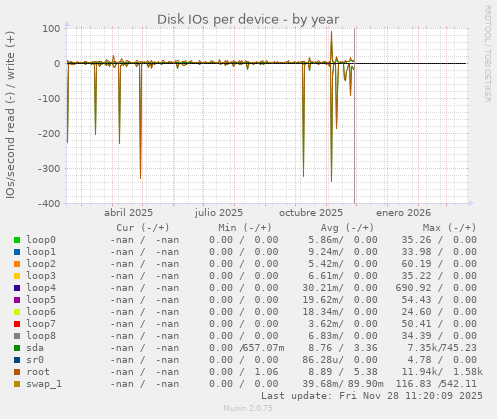Viewport: 497px width, 419px height.
Task: Click the julio 2025 axis label
Action: [219, 213]
